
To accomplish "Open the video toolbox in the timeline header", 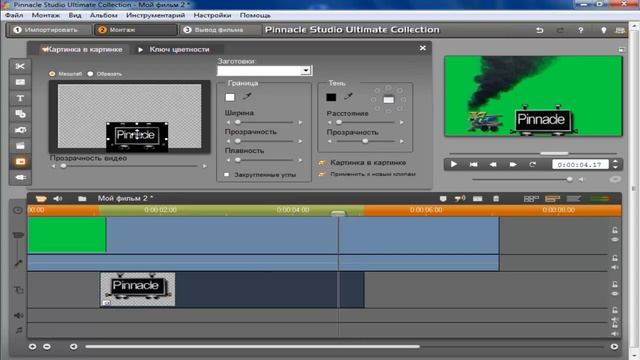I will (x=41, y=199).
